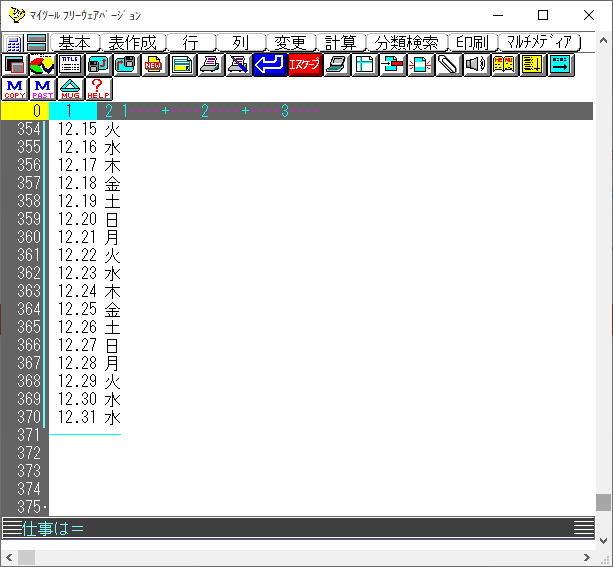Click the M PAST paste button

[42, 89]
